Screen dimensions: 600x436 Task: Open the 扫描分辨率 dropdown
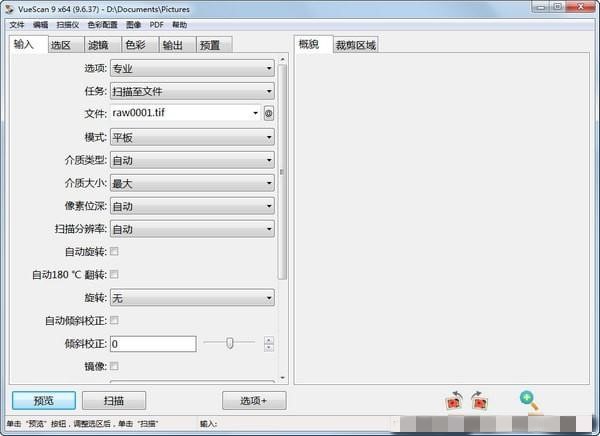click(192, 229)
